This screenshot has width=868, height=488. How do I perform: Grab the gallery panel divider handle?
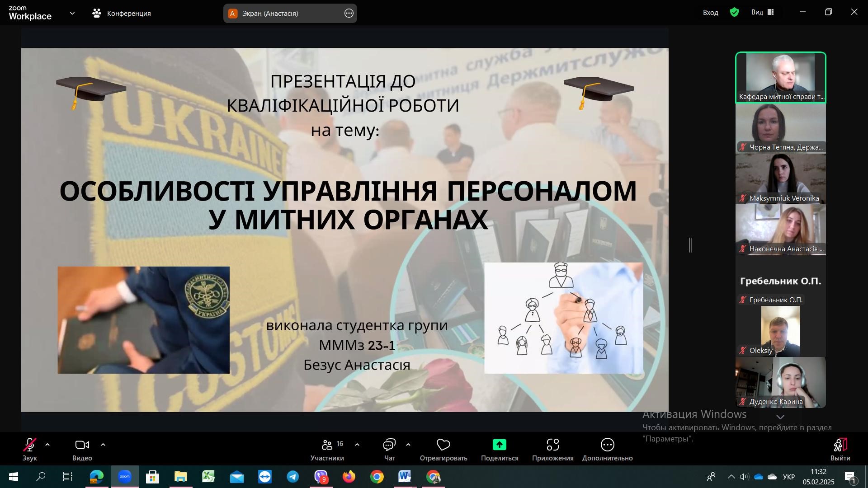[x=690, y=245]
